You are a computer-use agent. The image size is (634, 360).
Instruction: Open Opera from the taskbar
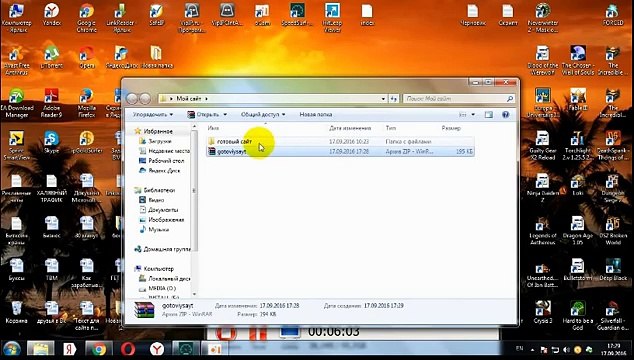[x=127, y=349]
